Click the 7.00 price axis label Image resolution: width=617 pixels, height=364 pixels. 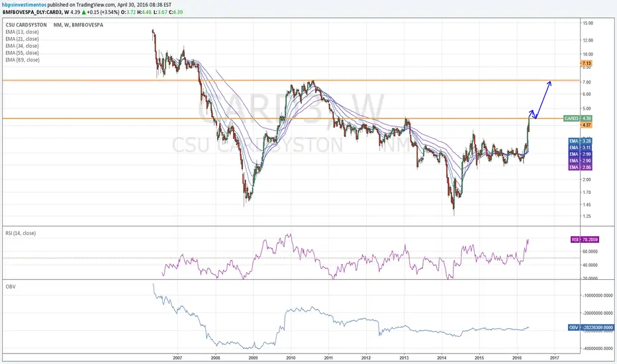tap(587, 82)
